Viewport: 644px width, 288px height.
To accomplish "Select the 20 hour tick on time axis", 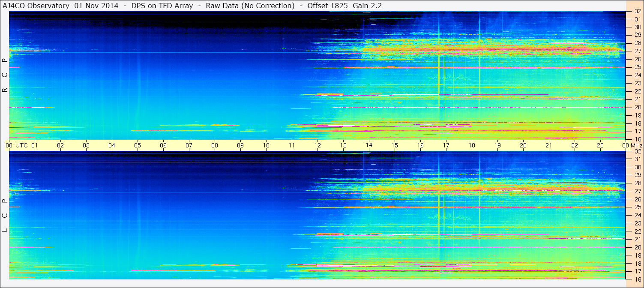I will (523, 145).
